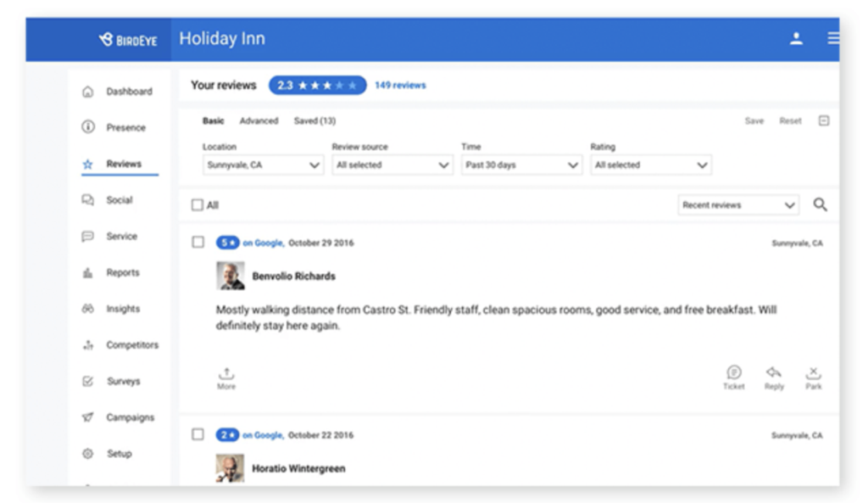Open Social in sidebar
The width and height of the screenshot is (868, 503).
[120, 200]
